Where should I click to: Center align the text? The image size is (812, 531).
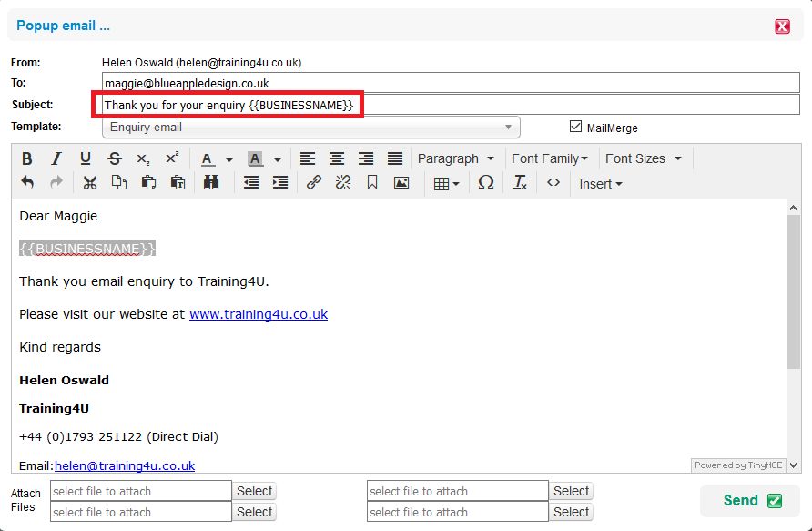click(x=337, y=158)
